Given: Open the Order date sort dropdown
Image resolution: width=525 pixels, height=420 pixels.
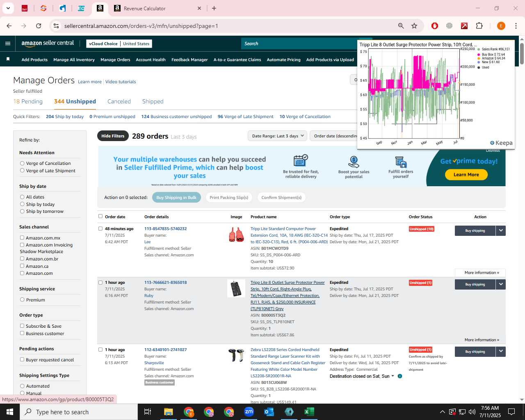Looking at the screenshot, I should click(x=334, y=136).
